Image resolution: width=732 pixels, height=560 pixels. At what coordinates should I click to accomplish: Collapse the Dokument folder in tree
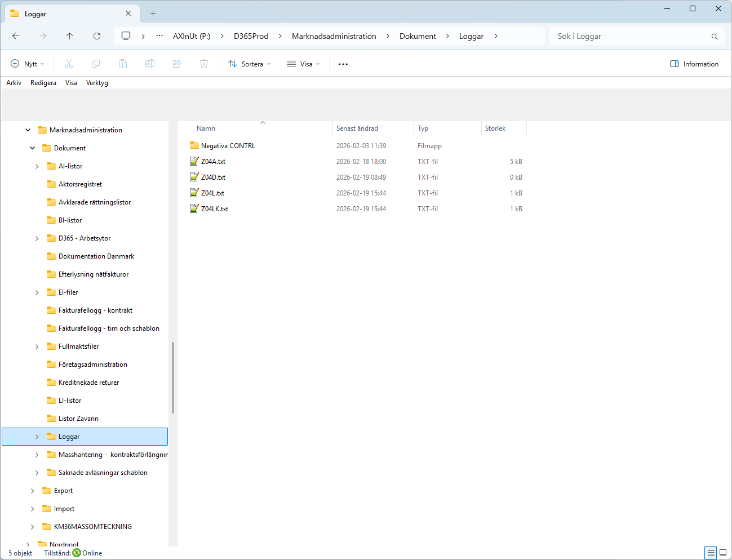point(33,148)
